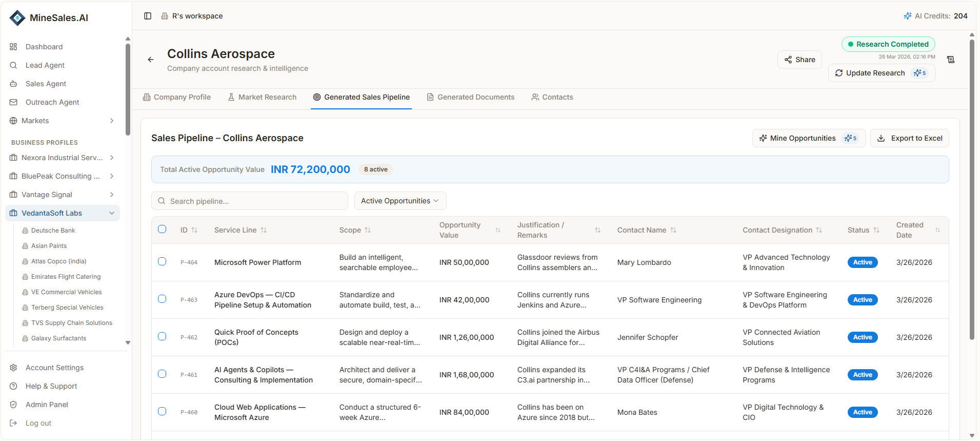
Task: Open Asian Paints account
Action: pyautogui.click(x=49, y=246)
